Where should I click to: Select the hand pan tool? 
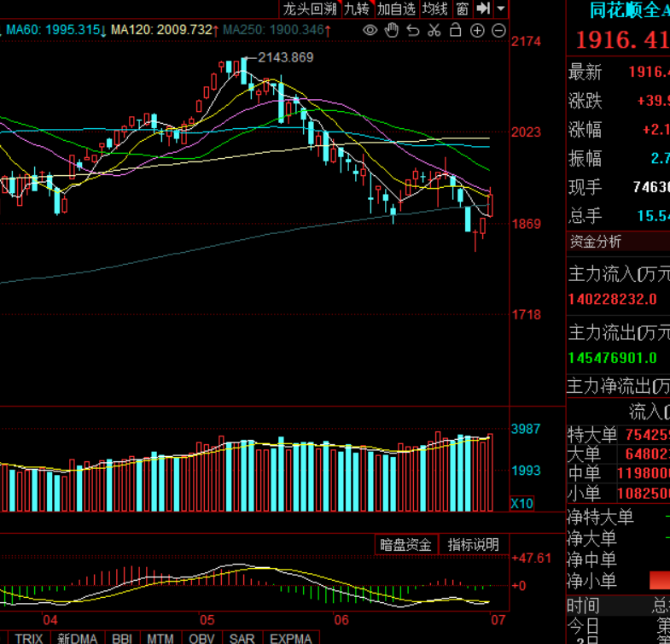(392, 31)
